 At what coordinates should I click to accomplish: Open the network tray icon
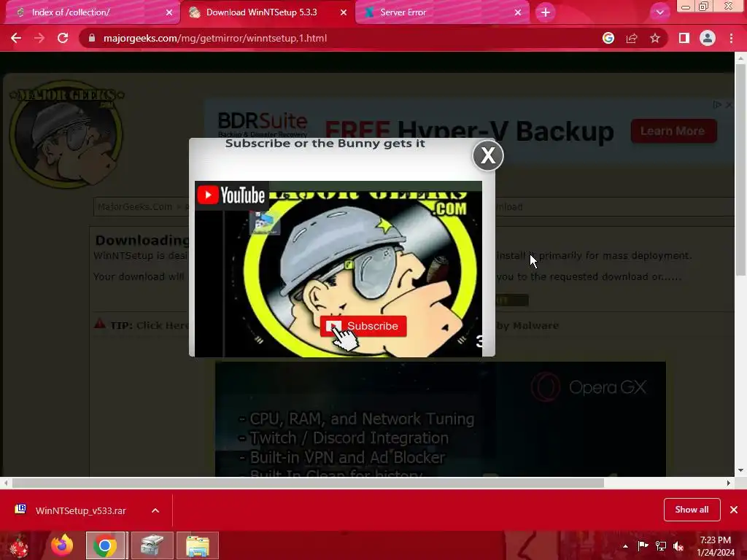[x=661, y=545]
